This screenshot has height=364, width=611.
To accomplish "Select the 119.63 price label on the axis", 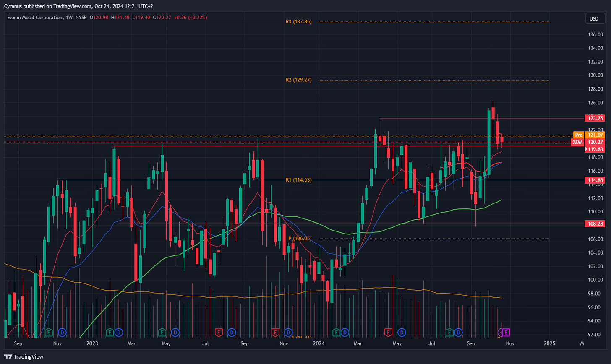I will 595,149.
